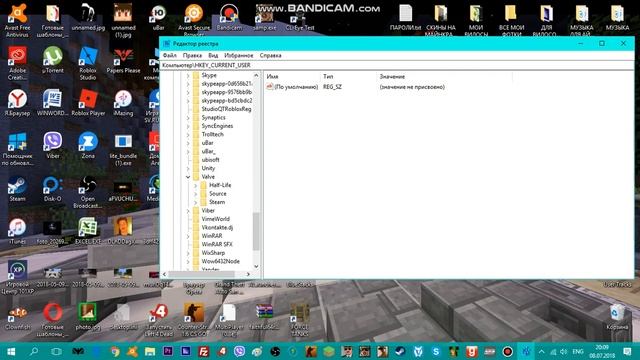Viewport: 640px width, 360px height.
Task: Open the Яндекс Браузер desktop icon
Action: pyautogui.click(x=17, y=103)
